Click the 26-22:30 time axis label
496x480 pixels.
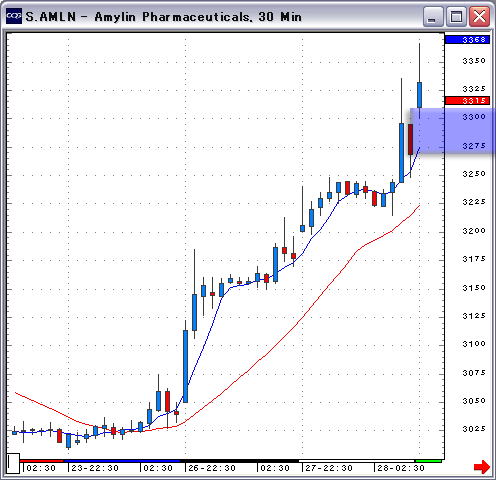click(x=212, y=468)
